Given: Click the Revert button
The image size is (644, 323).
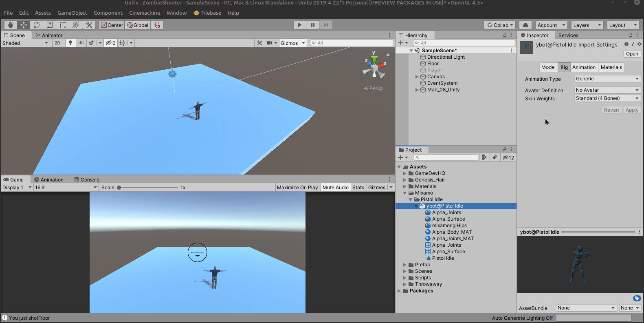Looking at the screenshot, I should [611, 110].
